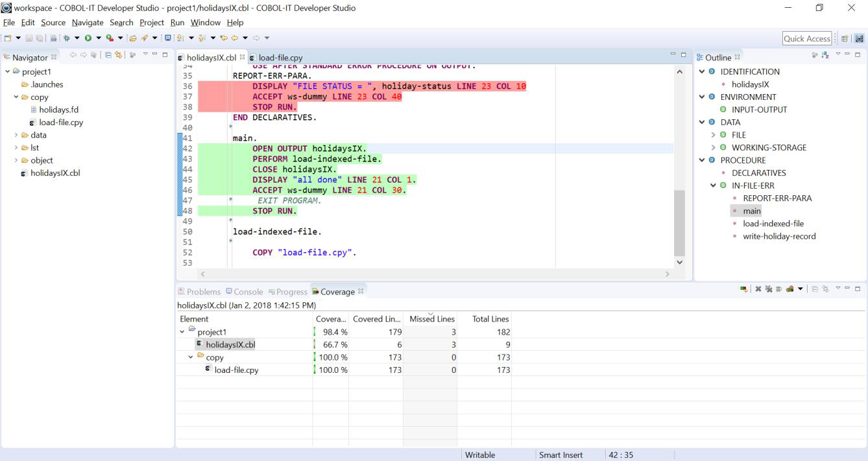
Task: Select the Problems view label
Action: pos(205,292)
